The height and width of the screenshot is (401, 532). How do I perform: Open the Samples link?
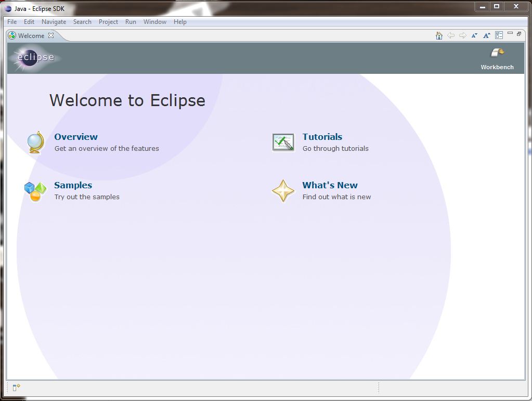(x=73, y=185)
